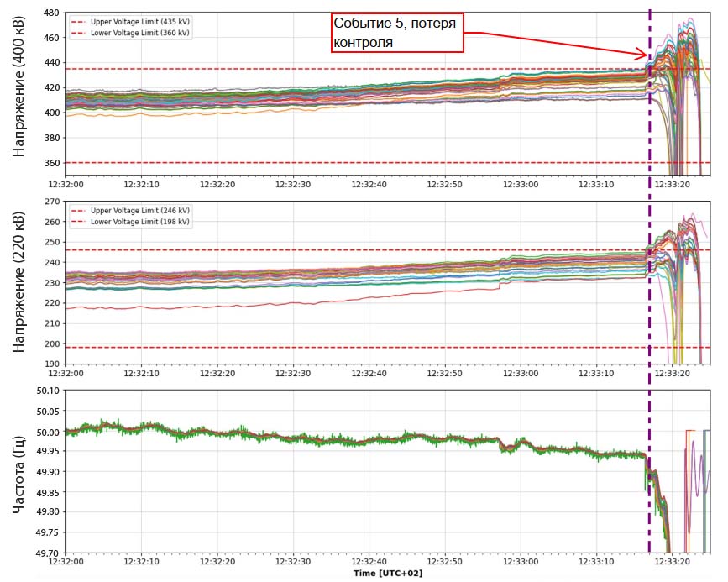Click the 270 tick on the 220 kV axis
This screenshot has height=582, width=728.
click(50, 202)
